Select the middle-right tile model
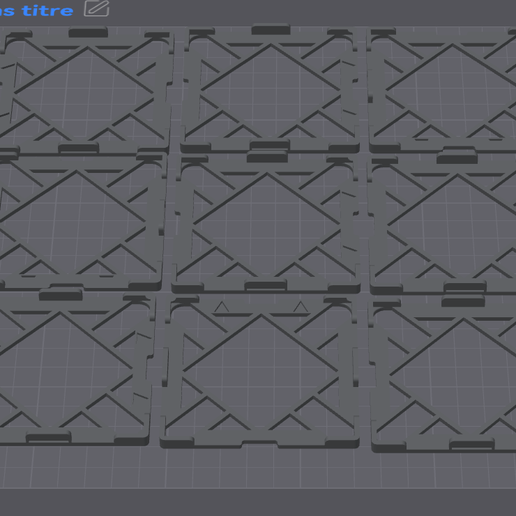 click(x=443, y=224)
